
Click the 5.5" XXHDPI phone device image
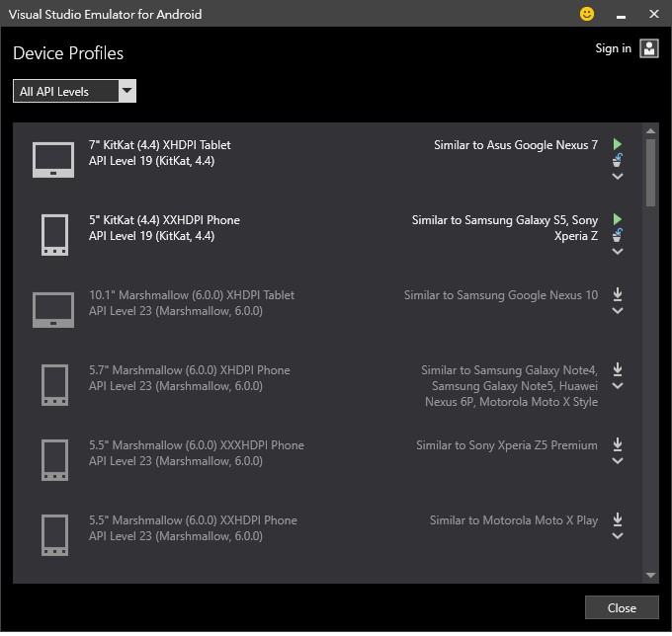[54, 534]
